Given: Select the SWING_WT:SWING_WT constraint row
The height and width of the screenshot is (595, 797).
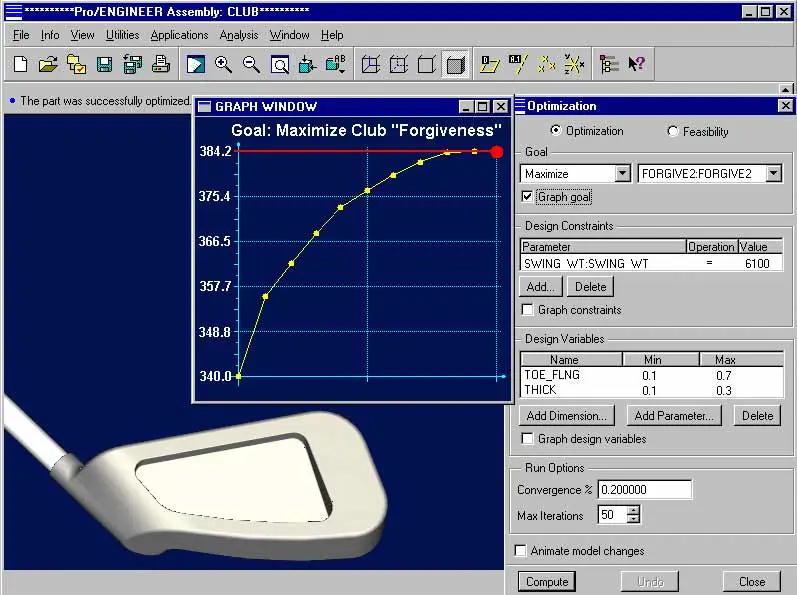Looking at the screenshot, I should 652,263.
